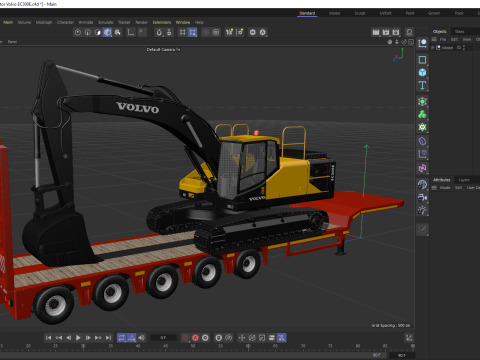Play the animation forwards
Viewport: 480px width, 360px height.
[78, 338]
